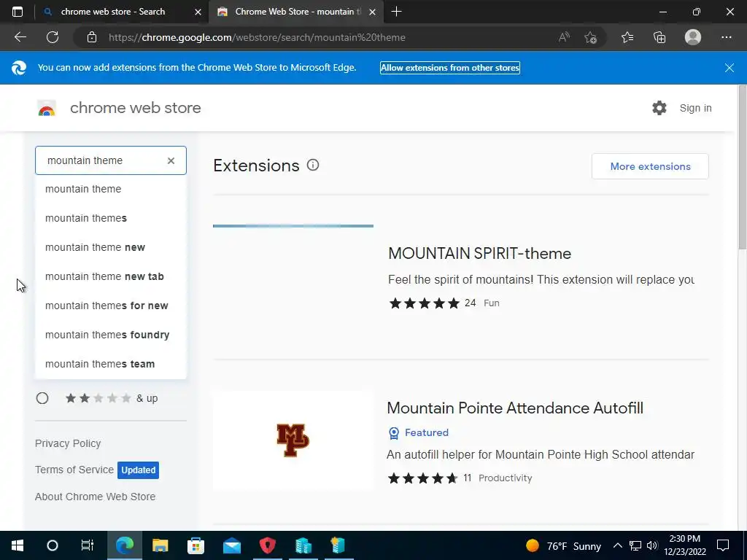Click the page vertical scrollbar thumb
The width and height of the screenshot is (747, 560).
742,167
